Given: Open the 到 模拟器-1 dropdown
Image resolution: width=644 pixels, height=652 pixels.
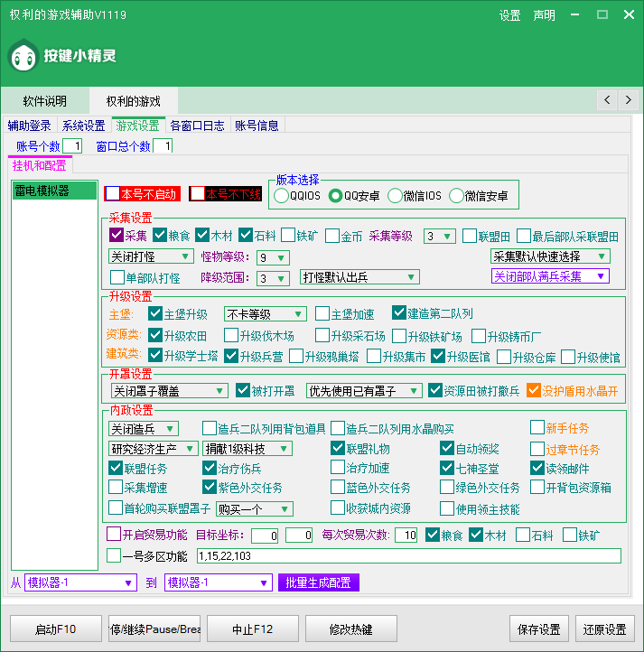Looking at the screenshot, I should (219, 582).
